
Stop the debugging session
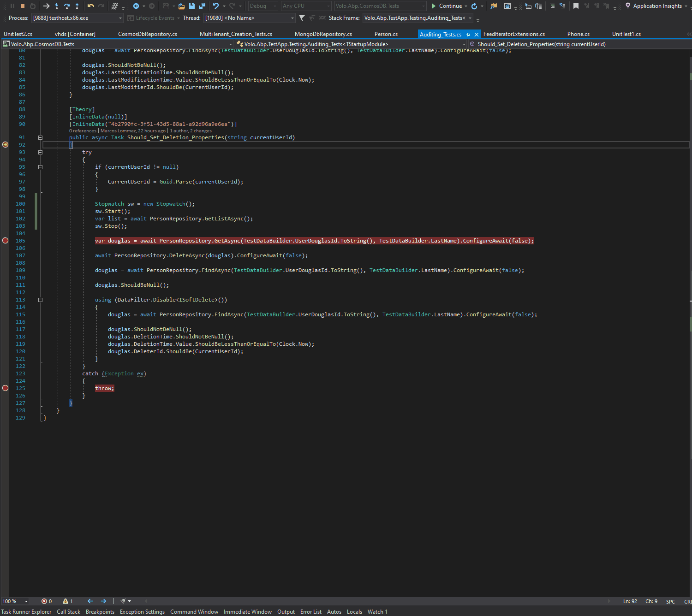point(23,6)
